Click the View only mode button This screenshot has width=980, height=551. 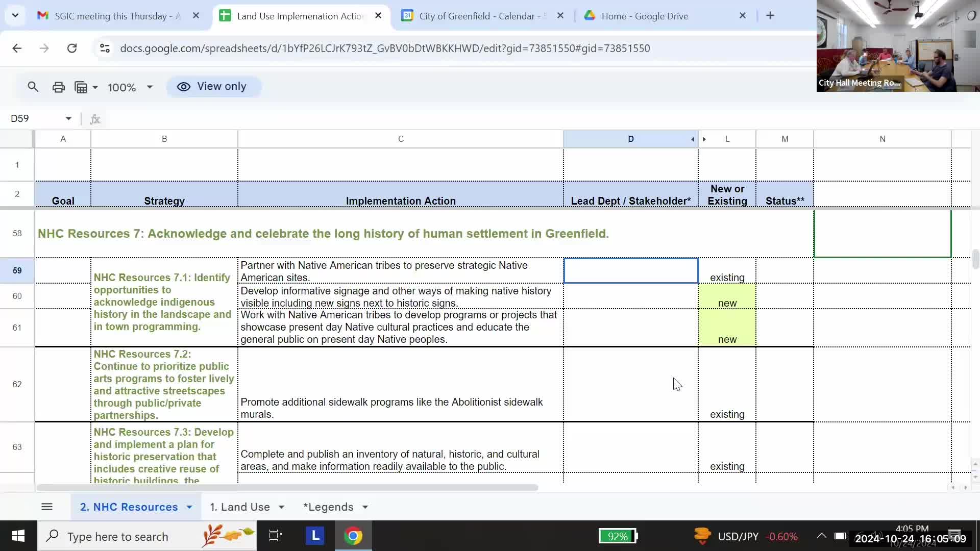point(214,87)
